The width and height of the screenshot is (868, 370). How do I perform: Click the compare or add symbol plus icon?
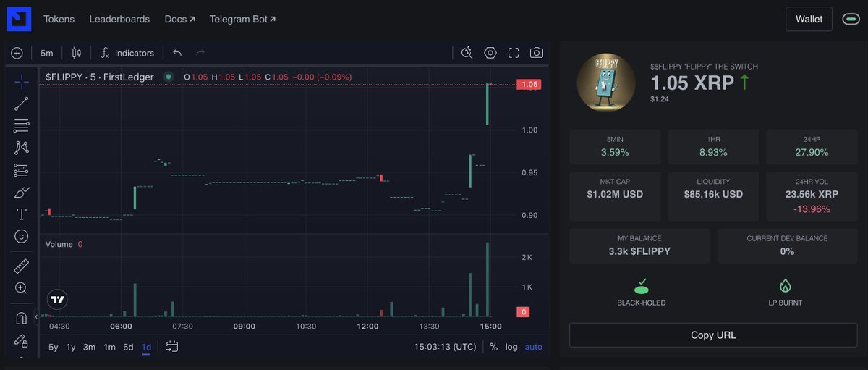tap(17, 53)
